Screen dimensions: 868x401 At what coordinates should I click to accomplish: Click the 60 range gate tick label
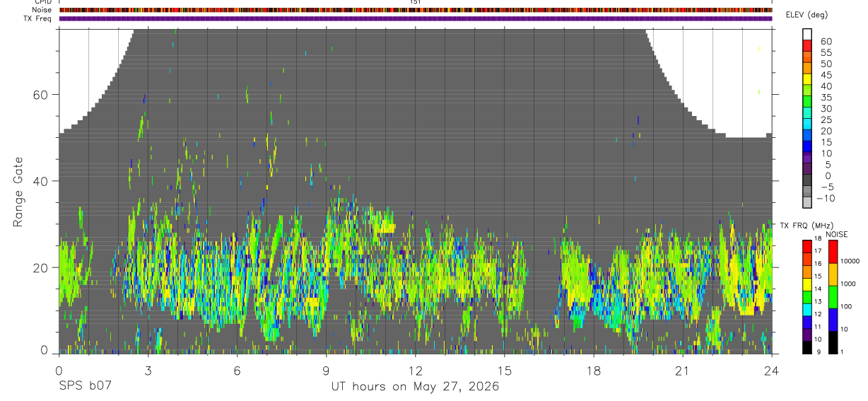pos(40,95)
